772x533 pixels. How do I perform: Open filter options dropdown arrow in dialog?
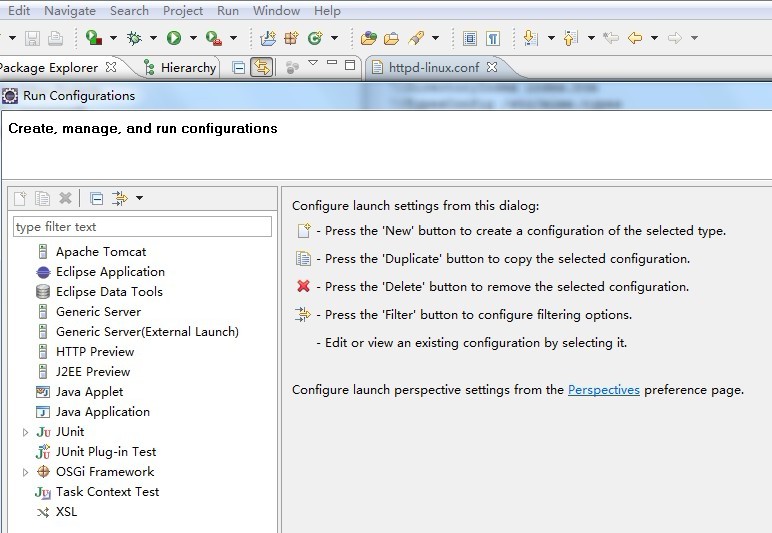tap(139, 198)
